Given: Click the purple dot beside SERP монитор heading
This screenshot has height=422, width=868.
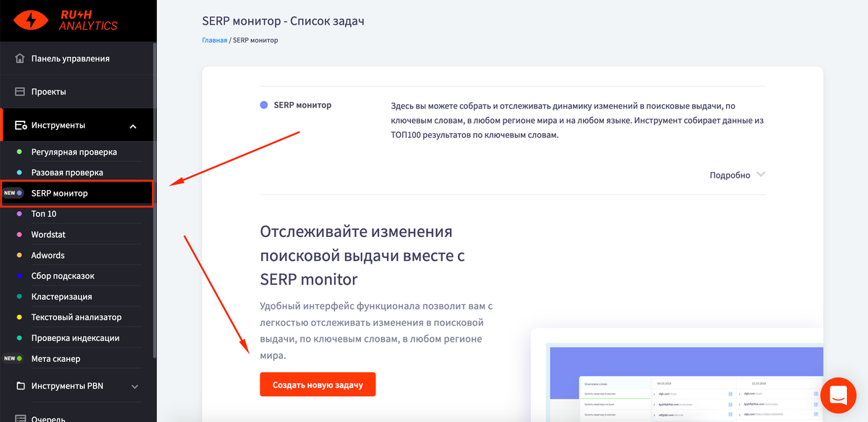Looking at the screenshot, I should [x=264, y=105].
